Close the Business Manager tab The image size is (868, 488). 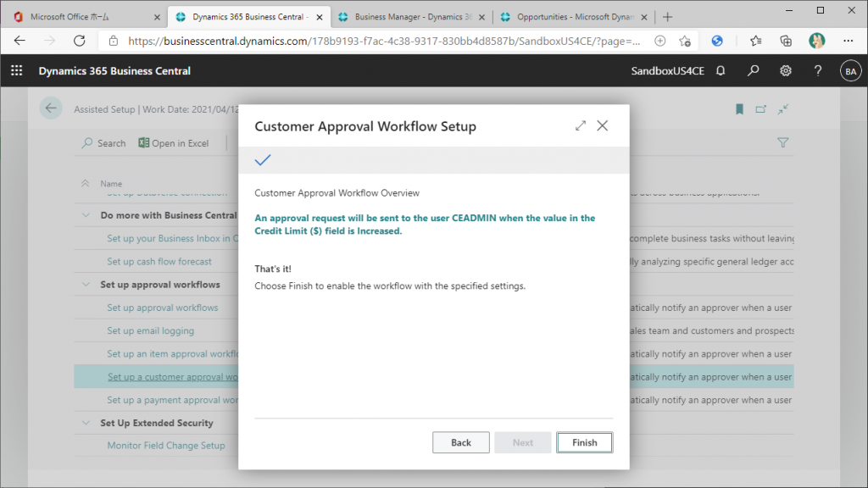(481, 17)
